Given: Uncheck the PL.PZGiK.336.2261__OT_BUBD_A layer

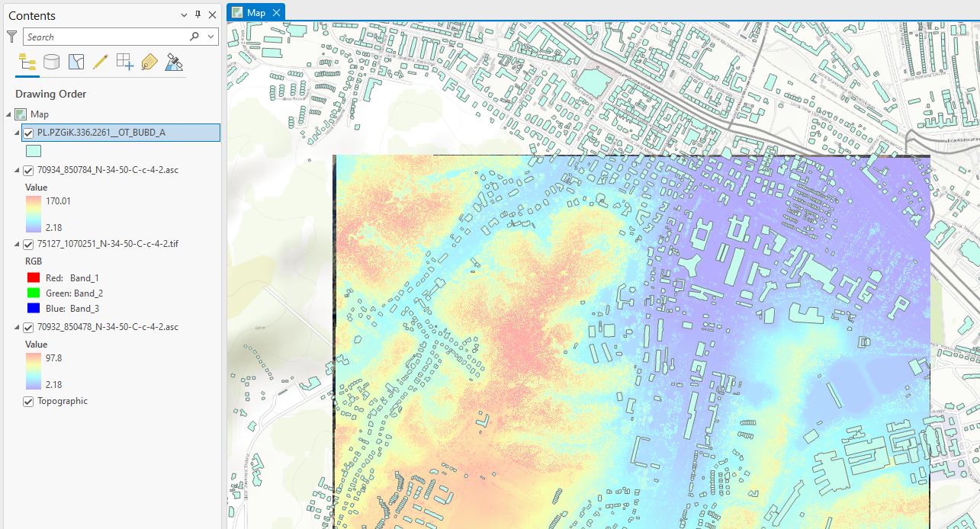Looking at the screenshot, I should tap(28, 133).
